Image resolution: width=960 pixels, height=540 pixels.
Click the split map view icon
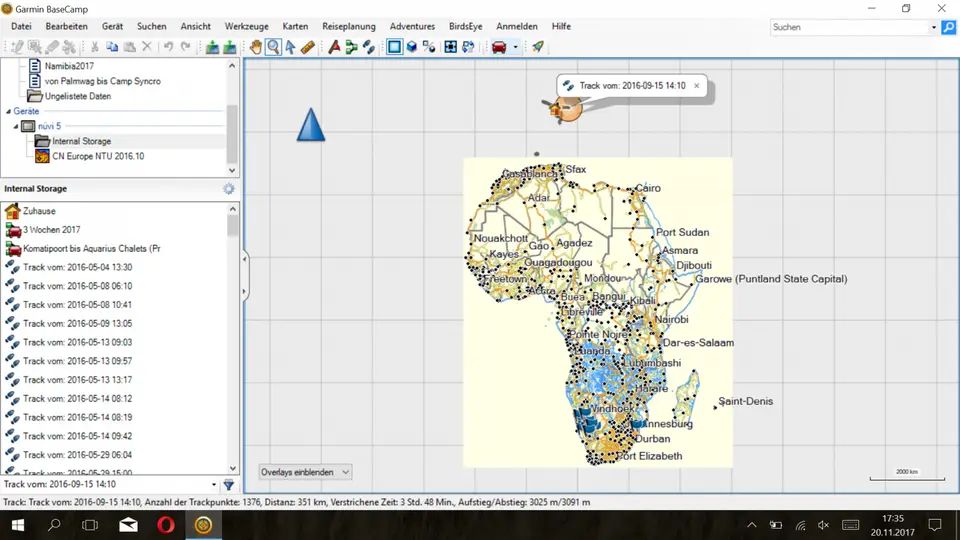429,47
